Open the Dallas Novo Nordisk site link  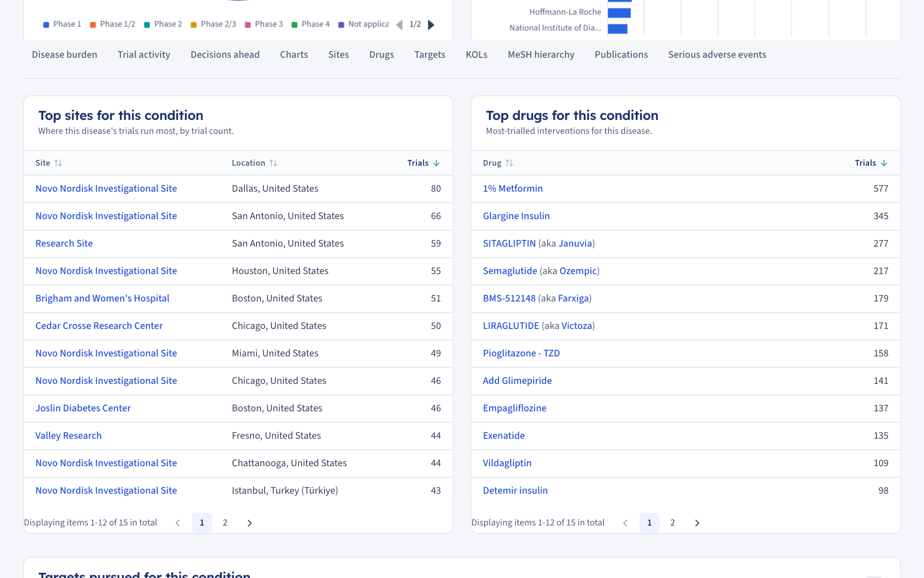(106, 188)
